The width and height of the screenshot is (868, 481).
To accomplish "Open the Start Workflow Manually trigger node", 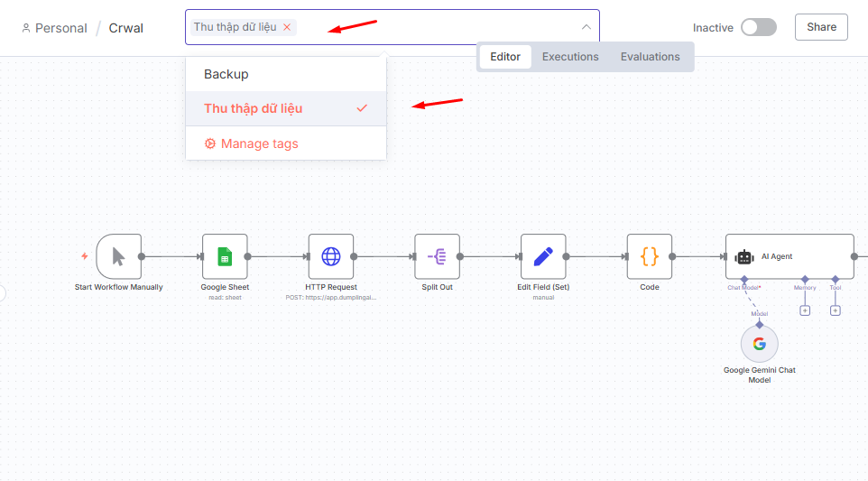I will (x=118, y=256).
